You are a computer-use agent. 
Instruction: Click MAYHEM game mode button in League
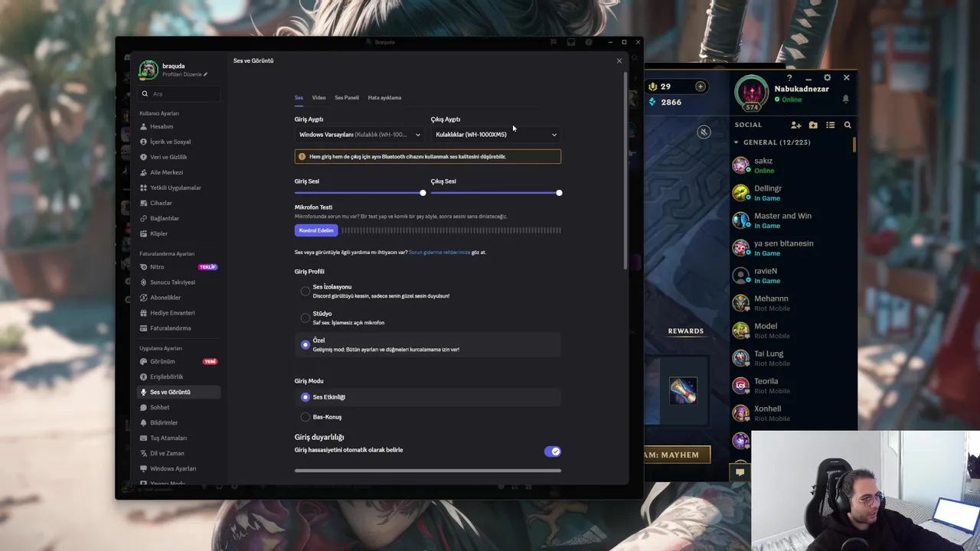coord(677,455)
